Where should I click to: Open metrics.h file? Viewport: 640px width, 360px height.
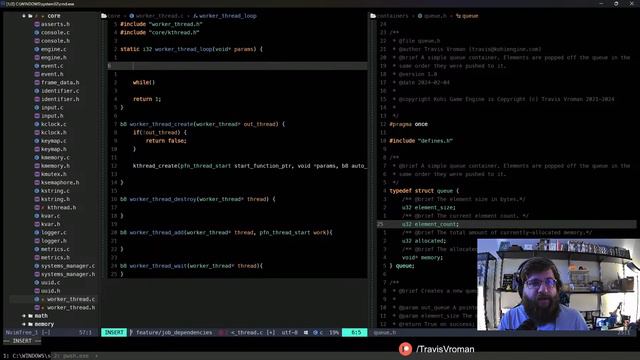click(55, 258)
